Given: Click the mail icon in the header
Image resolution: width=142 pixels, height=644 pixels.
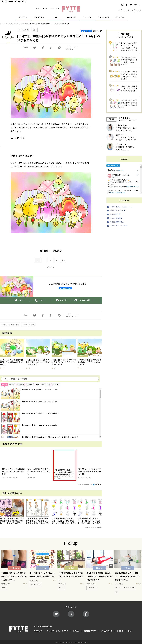Looking at the screenshot, I should click(140, 5).
